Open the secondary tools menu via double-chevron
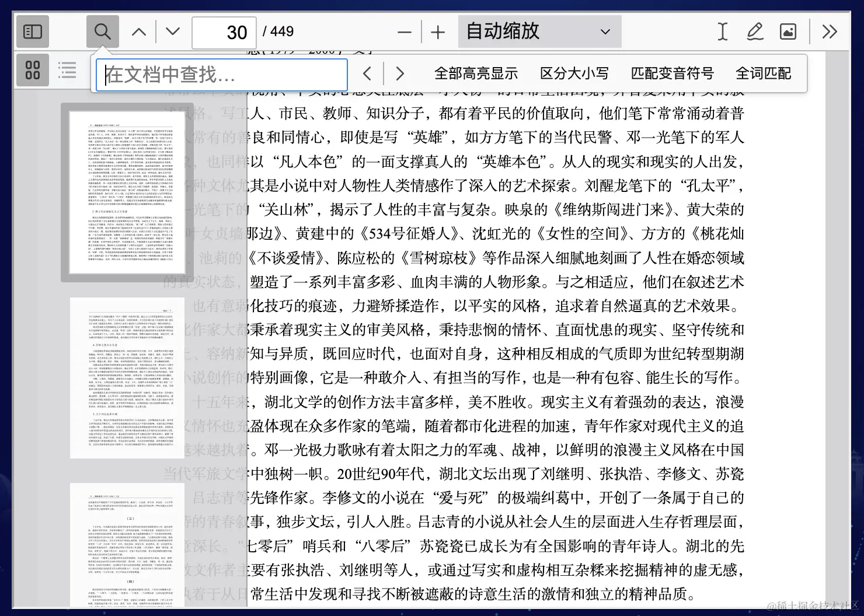864x616 pixels. pos(830,32)
